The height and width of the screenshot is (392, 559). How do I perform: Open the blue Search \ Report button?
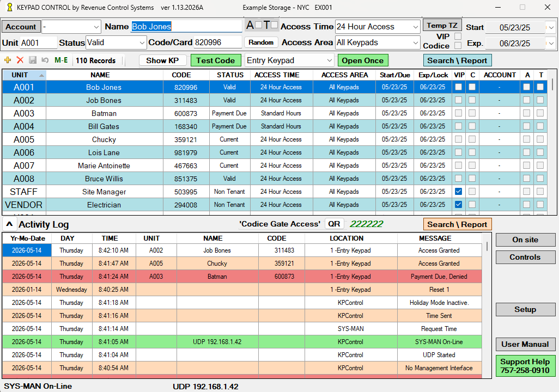click(x=457, y=60)
